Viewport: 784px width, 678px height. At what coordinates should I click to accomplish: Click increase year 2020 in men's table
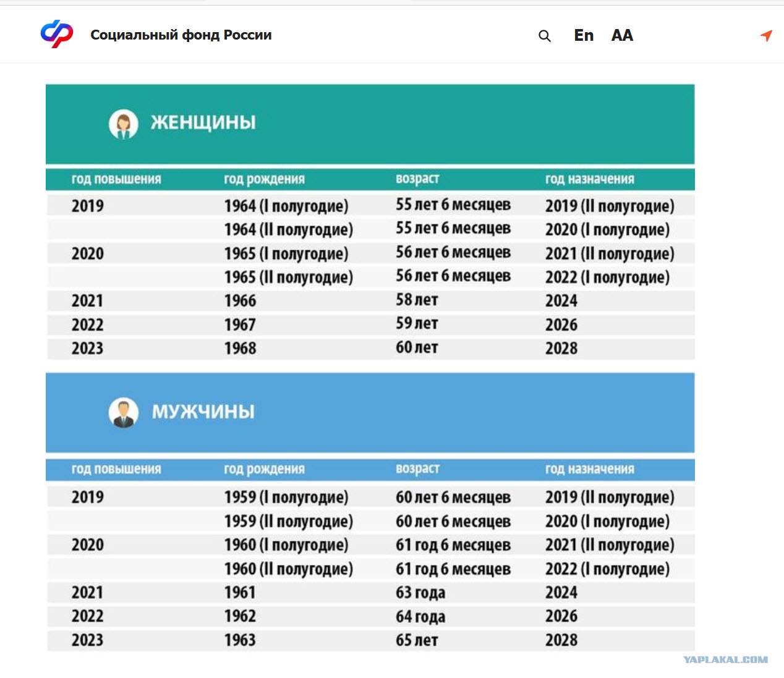coord(87,545)
